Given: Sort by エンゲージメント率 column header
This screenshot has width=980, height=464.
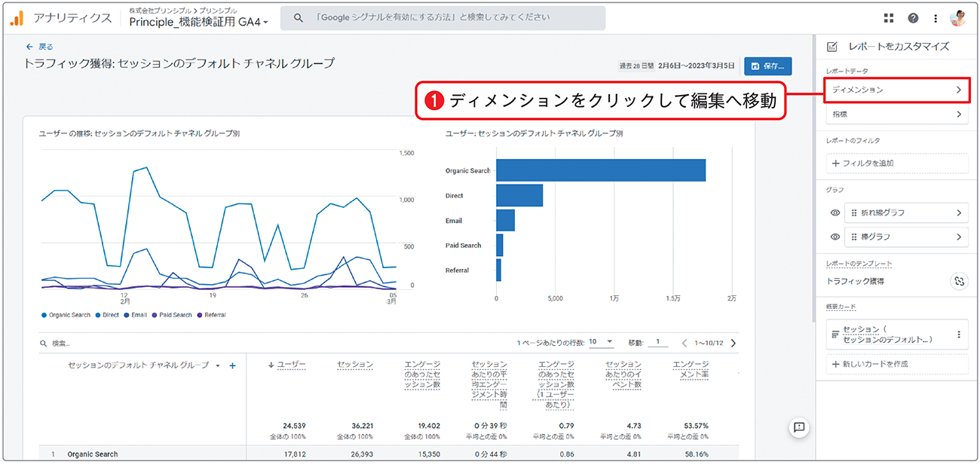Looking at the screenshot, I should [691, 369].
